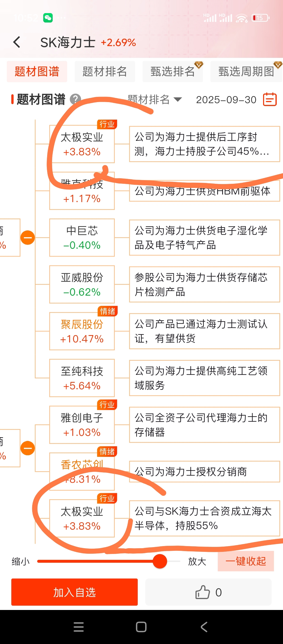This screenshot has width=283, height=644.
Task: Tap the 中巨芯 stock node
Action: coord(82,237)
